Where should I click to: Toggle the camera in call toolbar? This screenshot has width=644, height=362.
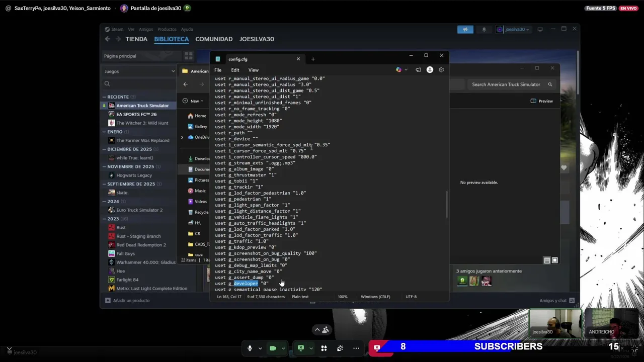[273, 348]
